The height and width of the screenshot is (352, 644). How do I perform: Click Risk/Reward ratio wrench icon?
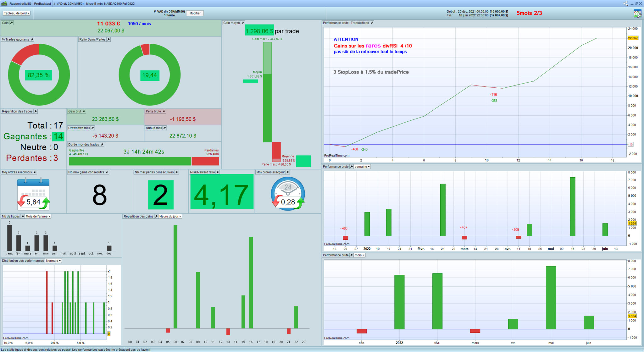[x=218, y=172]
